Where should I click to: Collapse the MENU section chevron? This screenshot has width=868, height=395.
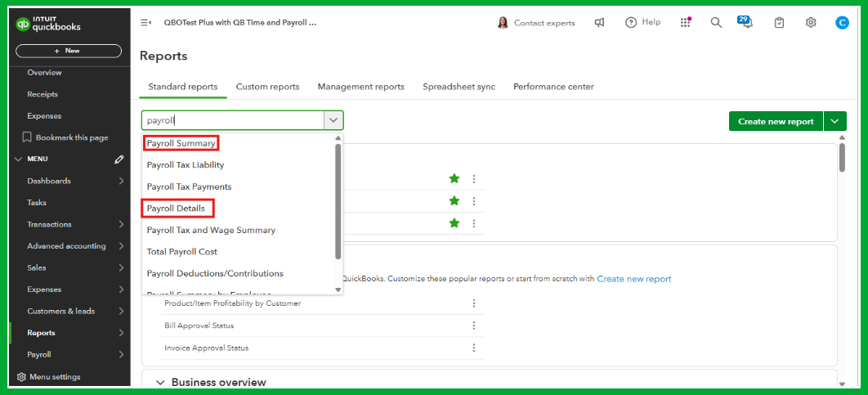coord(19,159)
